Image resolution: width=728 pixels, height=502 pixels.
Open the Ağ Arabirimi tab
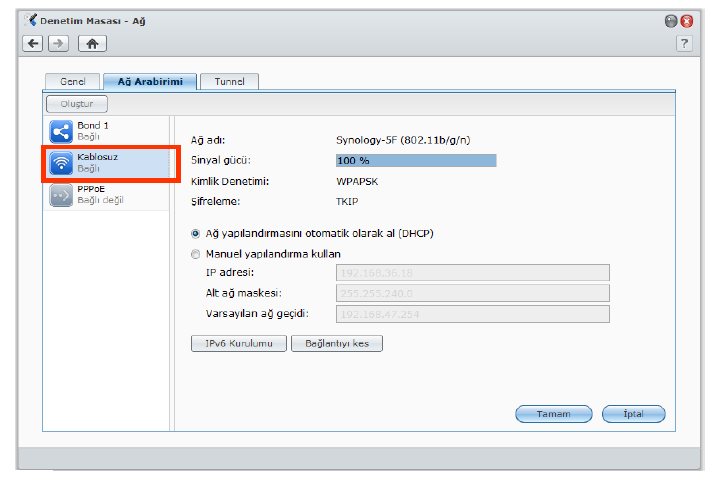[150, 81]
